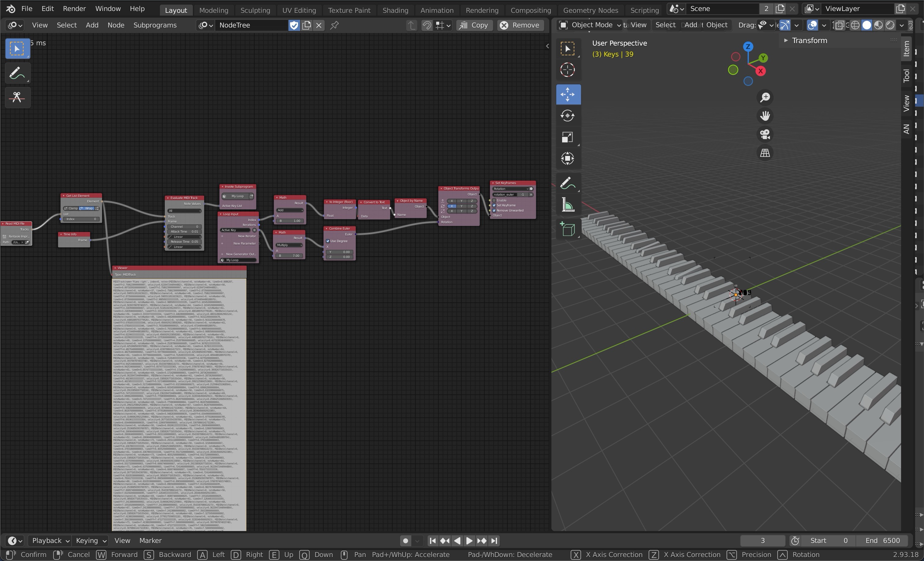Open the Subprograms menu
924x561 pixels.
pyautogui.click(x=155, y=25)
